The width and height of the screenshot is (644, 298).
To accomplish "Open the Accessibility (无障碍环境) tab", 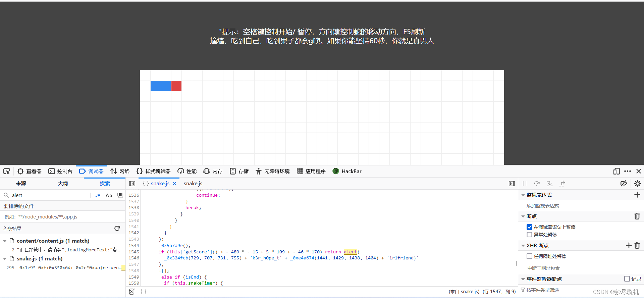I will point(273,171).
